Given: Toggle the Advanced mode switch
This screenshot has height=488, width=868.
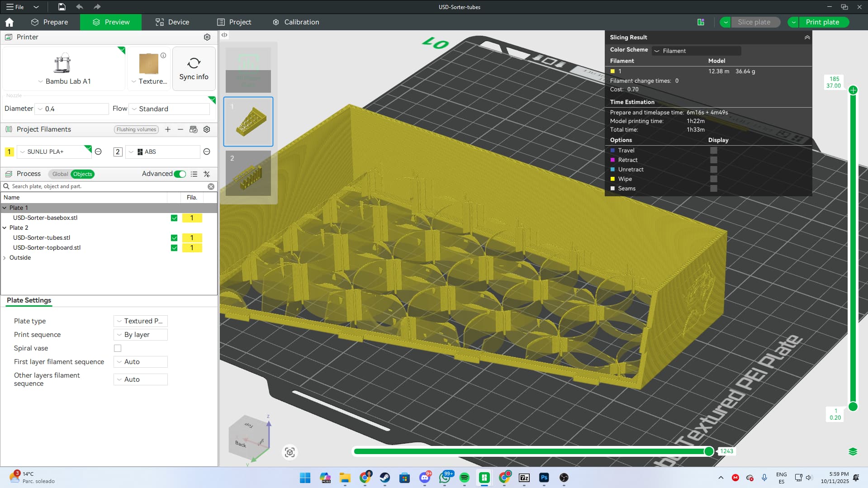Looking at the screenshot, I should [180, 174].
